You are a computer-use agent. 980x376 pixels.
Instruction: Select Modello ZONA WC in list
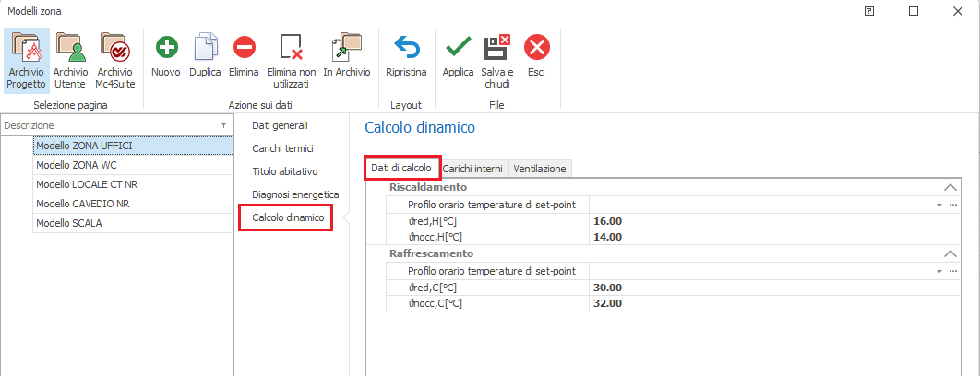pos(132,165)
